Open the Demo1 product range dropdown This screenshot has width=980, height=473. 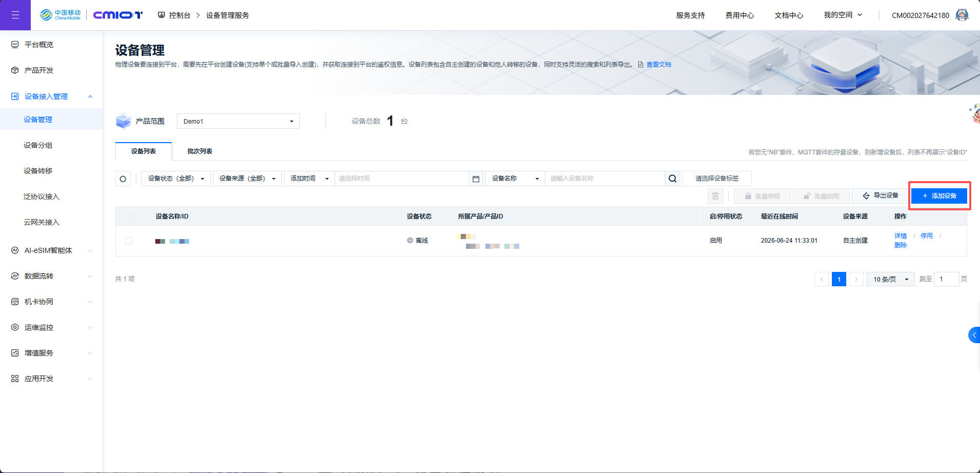click(x=238, y=121)
